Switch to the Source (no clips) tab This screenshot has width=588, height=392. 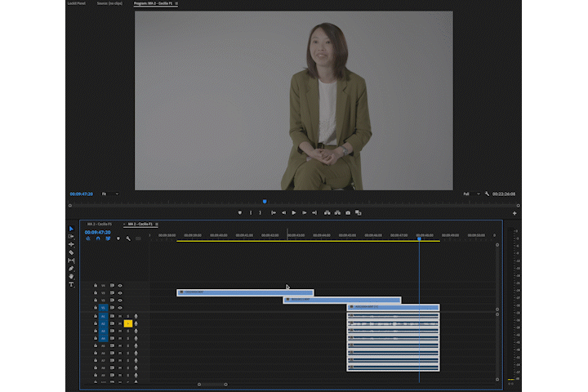[109, 3]
